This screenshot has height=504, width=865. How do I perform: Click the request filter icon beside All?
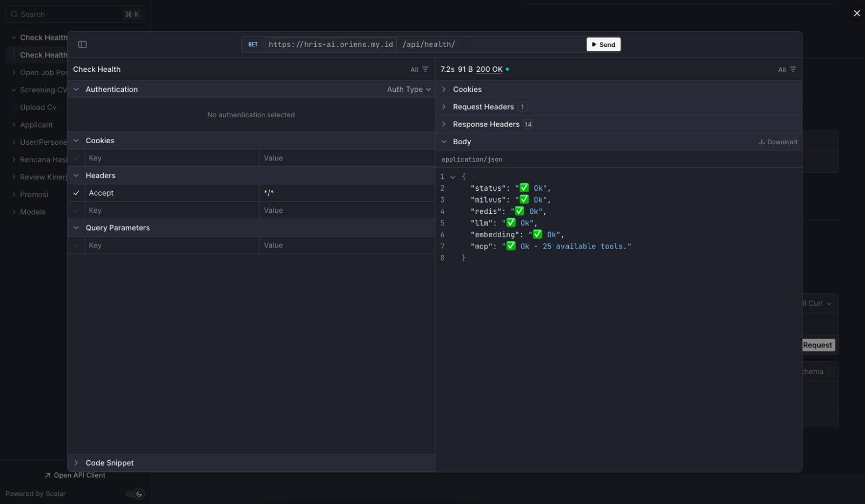tap(425, 69)
